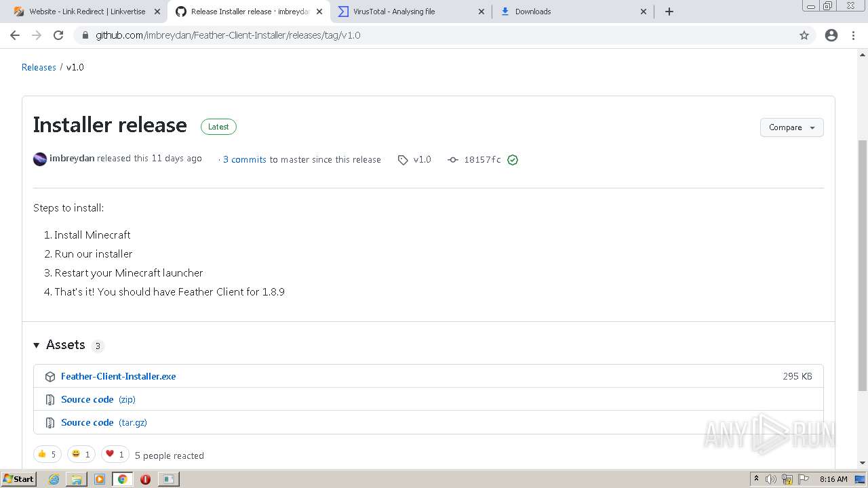View the 3 commits since this release
The width and height of the screenshot is (868, 488).
(245, 160)
